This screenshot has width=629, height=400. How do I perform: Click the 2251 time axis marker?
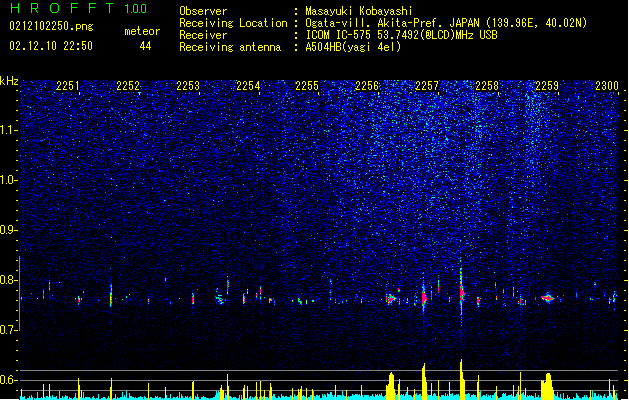68,86
